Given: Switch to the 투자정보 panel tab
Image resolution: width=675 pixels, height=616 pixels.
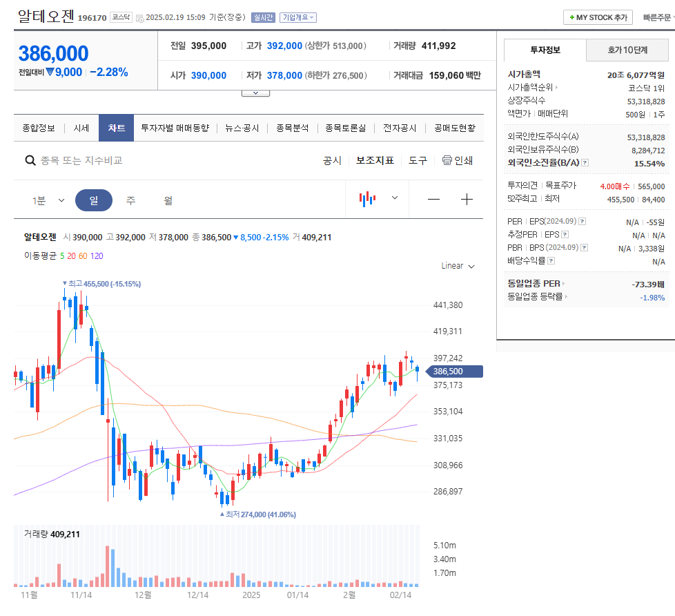Looking at the screenshot, I should pos(545,50).
